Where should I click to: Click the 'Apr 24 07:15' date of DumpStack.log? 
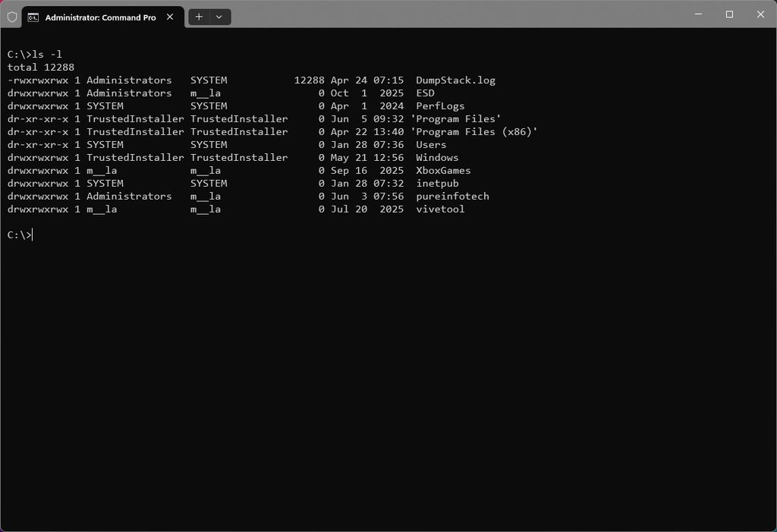click(x=367, y=80)
